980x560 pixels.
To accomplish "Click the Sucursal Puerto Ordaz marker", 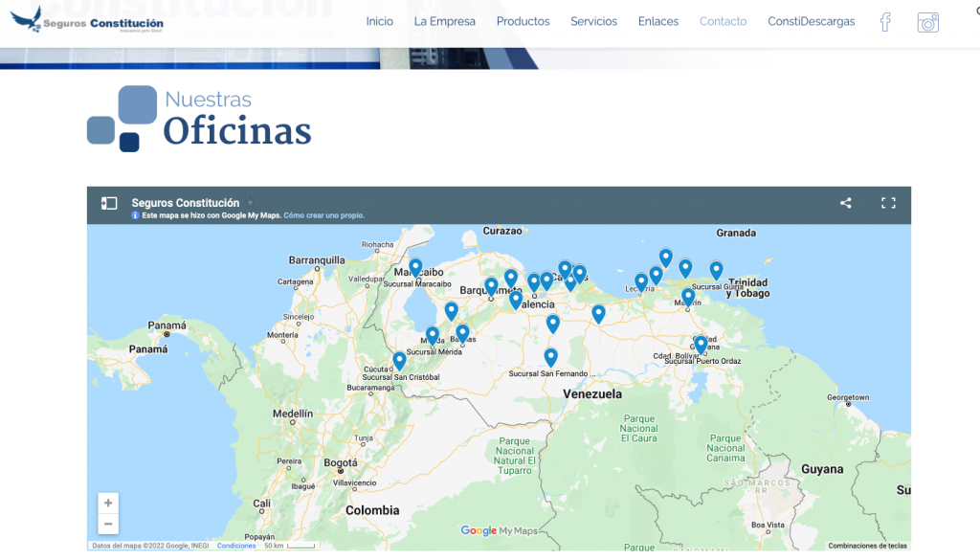I will pyautogui.click(x=701, y=344).
